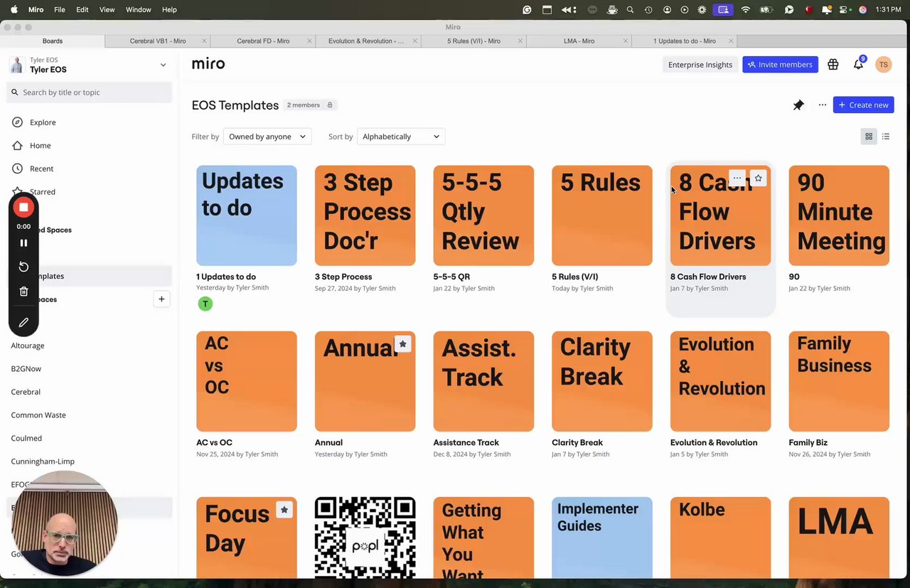Open the AC vs OC board title
This screenshot has height=588, width=910.
214,442
